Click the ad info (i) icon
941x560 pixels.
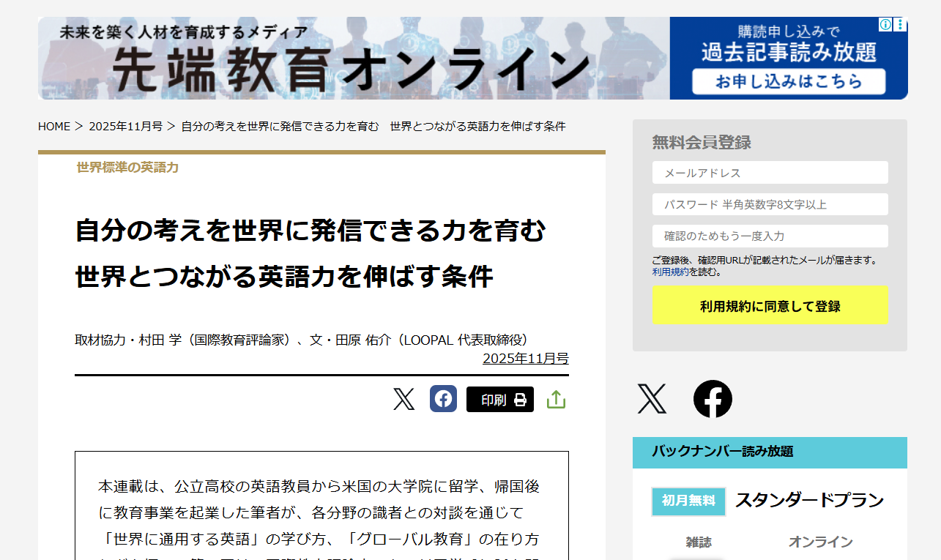pyautogui.click(x=885, y=24)
